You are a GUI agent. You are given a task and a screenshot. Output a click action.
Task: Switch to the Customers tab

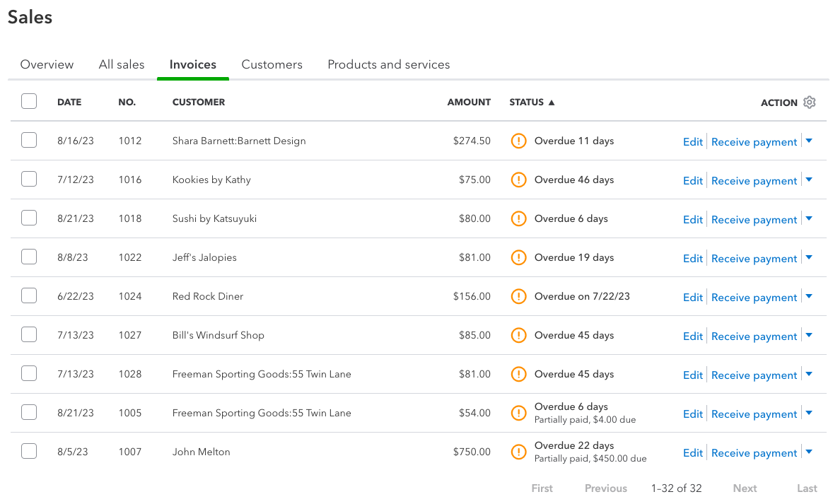pyautogui.click(x=272, y=64)
